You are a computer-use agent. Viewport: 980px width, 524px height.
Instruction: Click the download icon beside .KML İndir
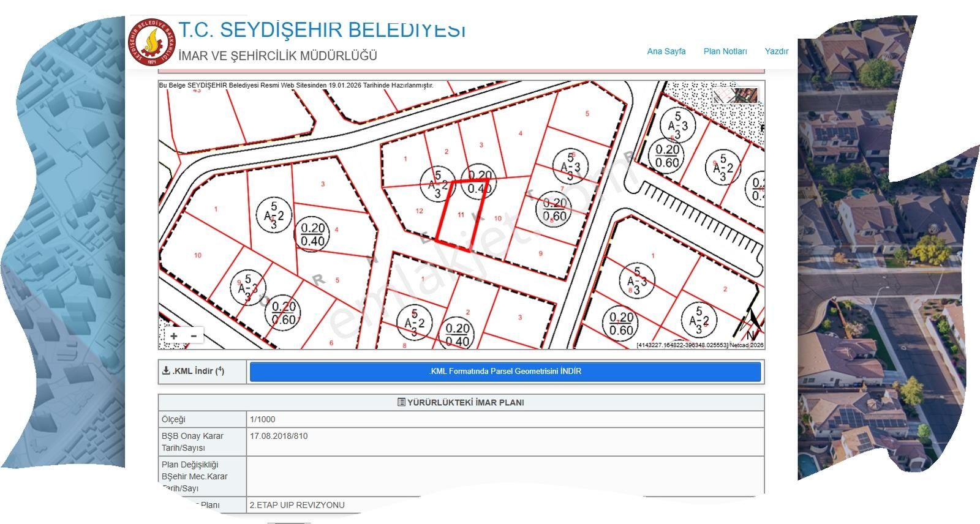(166, 371)
